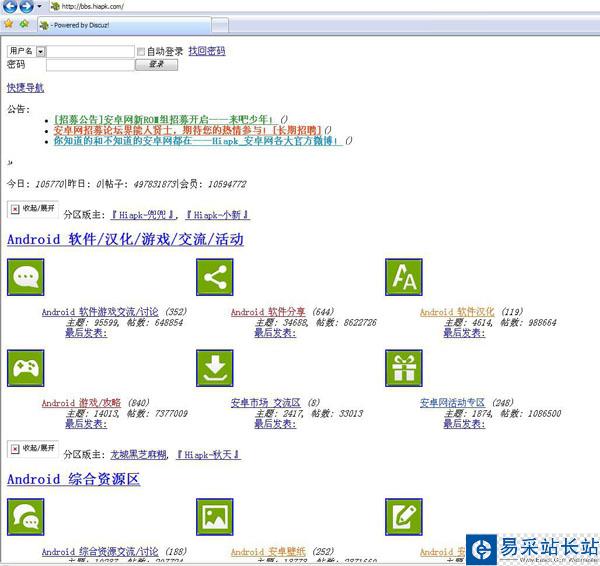Click the download arrow icon for 安卓市场
Screen dimensions: 600x566
[x=215, y=368]
